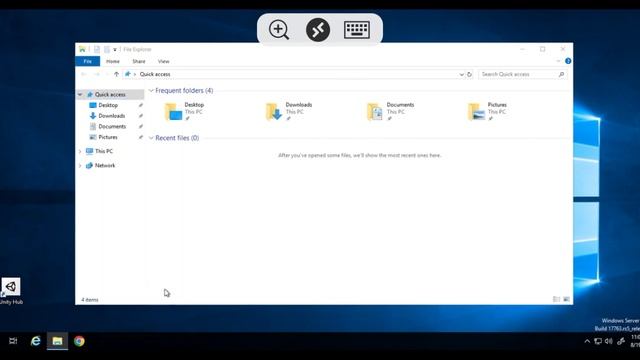Image resolution: width=640 pixels, height=360 pixels.
Task: Select the Documents frequent folder icon
Action: click(x=375, y=111)
